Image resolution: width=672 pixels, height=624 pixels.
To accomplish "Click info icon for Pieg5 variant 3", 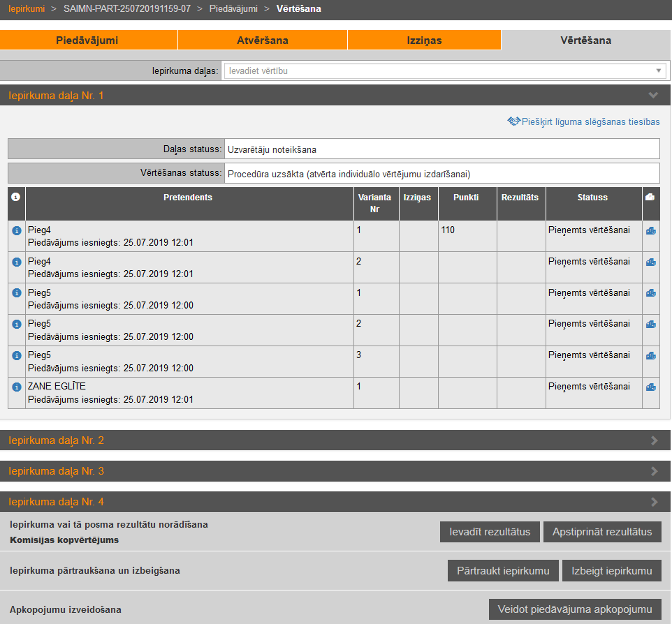I will point(17,355).
